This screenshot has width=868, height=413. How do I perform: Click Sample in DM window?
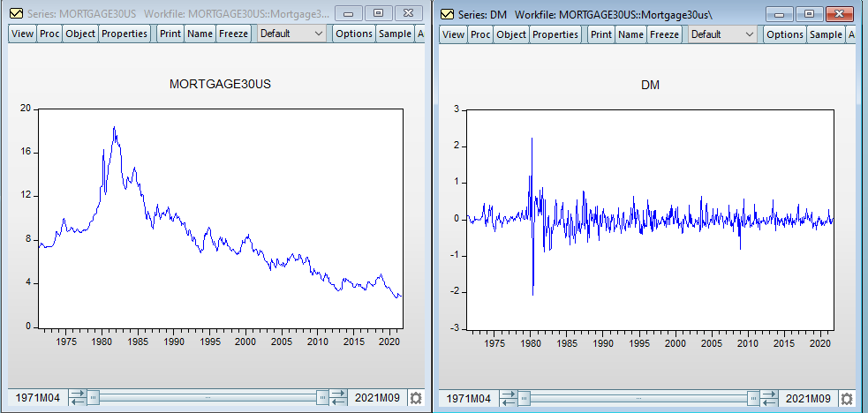tap(826, 34)
